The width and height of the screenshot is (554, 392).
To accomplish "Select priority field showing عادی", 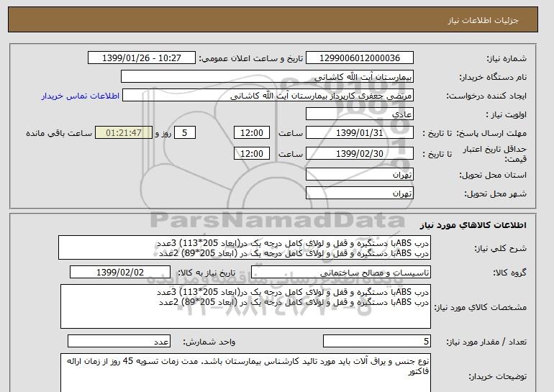I will pos(359,114).
